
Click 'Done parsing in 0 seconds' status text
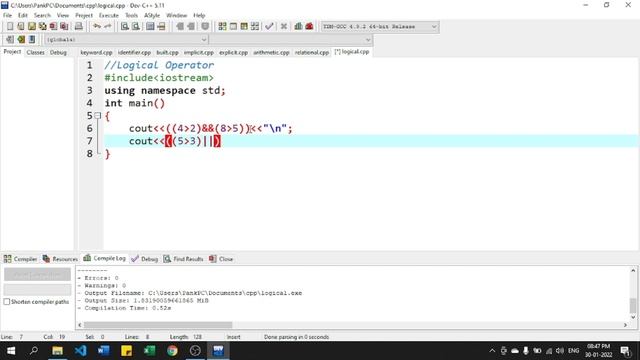pos(296,337)
